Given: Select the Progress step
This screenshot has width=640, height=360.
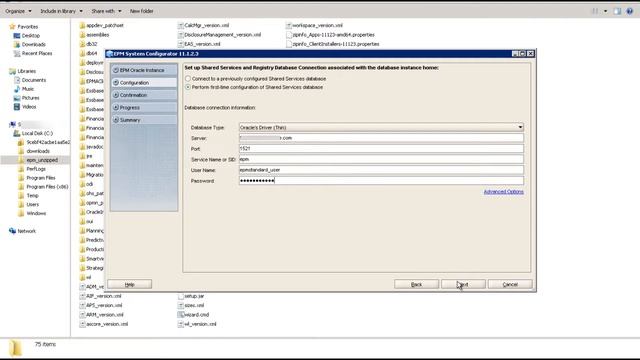Looking at the screenshot, I should tap(144, 107).
